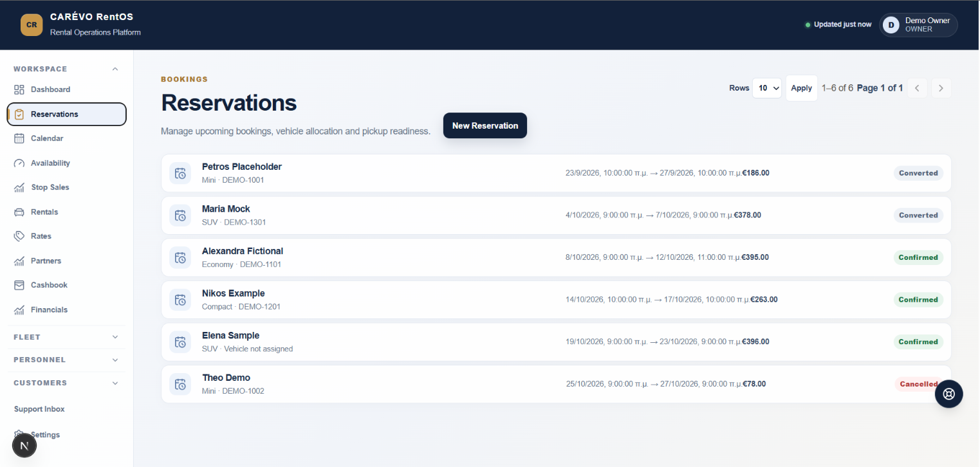Click the Dashboard grid icon
Viewport: 980px width, 467px height.
[x=19, y=89]
